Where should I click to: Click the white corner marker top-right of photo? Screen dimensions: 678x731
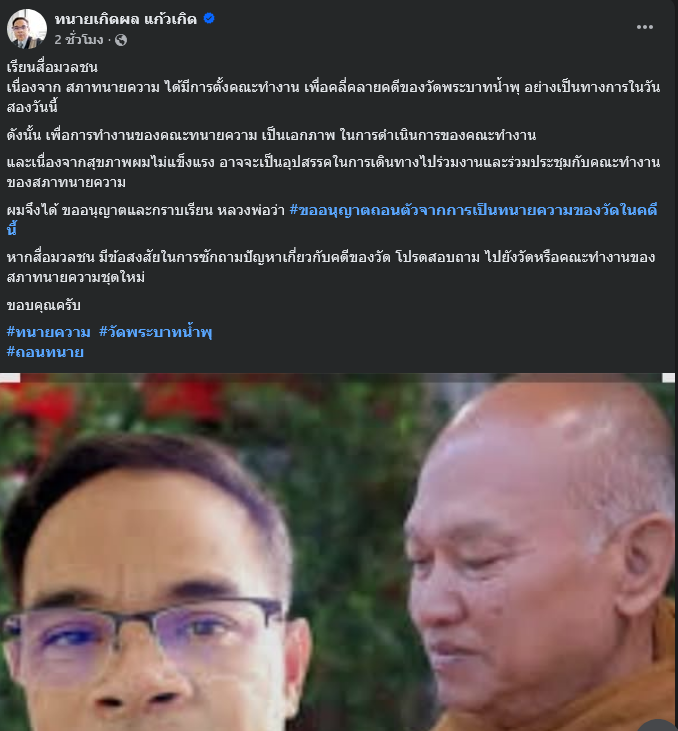point(668,378)
